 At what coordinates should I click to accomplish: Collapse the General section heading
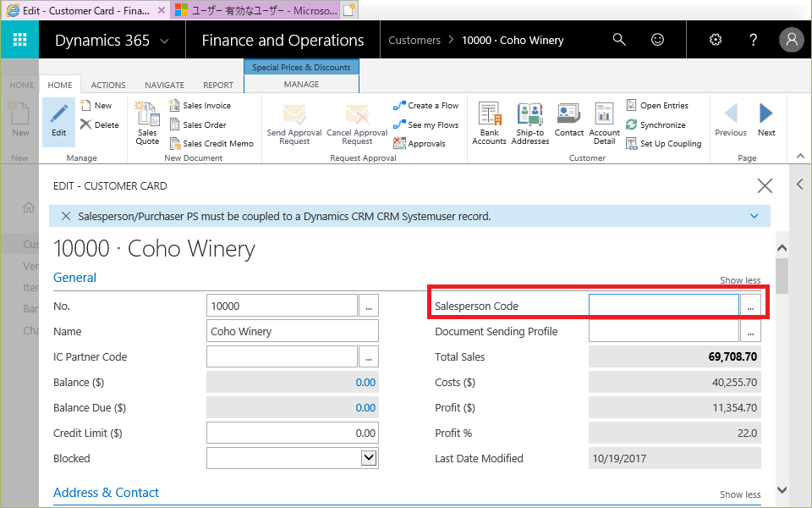coord(74,278)
